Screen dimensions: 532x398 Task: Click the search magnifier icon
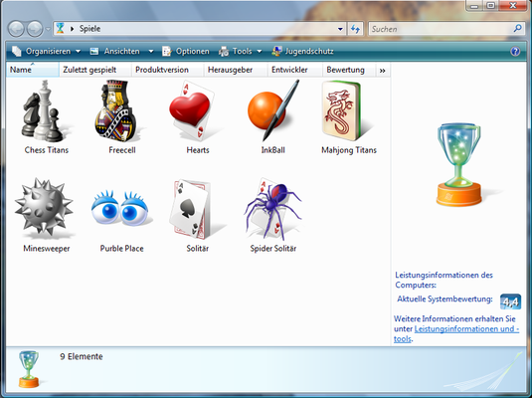coord(517,29)
